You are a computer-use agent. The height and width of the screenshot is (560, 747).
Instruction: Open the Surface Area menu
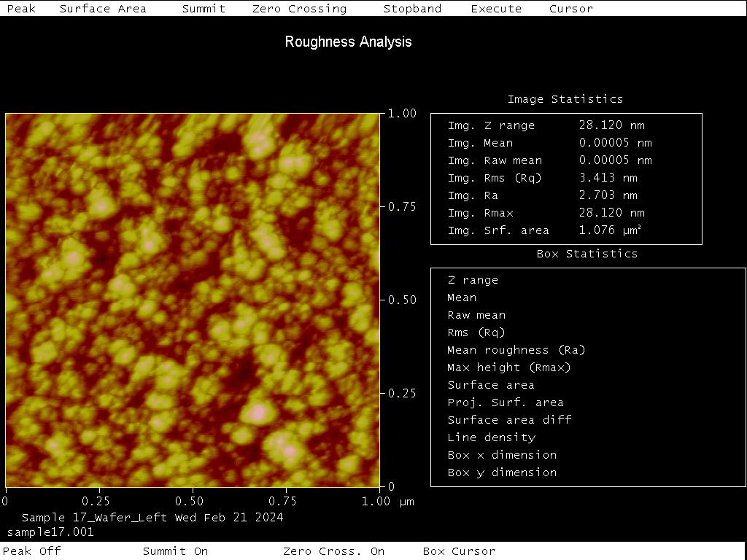click(x=103, y=9)
